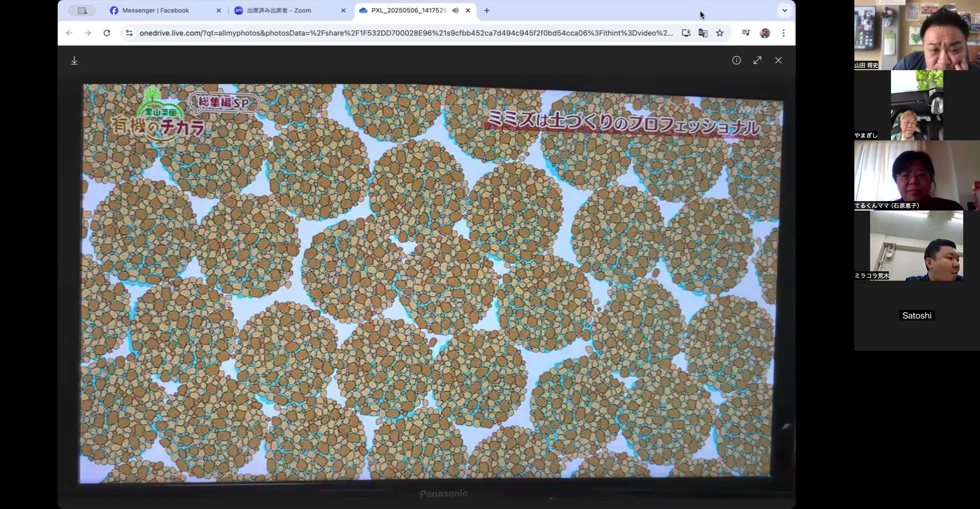View site information for onedrive.live.com
This screenshot has width=980, height=509.
[129, 33]
